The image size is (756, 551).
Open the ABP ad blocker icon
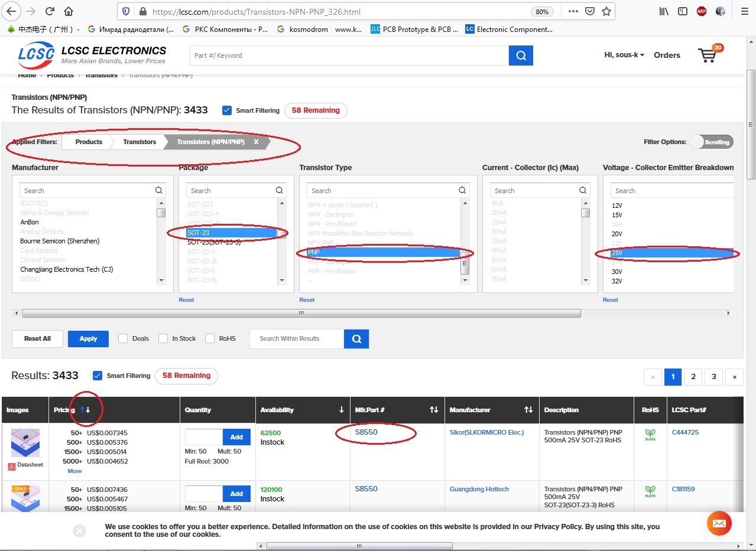click(701, 11)
